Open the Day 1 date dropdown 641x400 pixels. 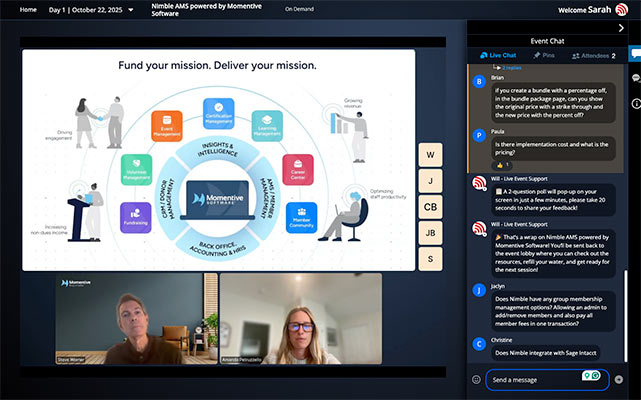(91, 10)
